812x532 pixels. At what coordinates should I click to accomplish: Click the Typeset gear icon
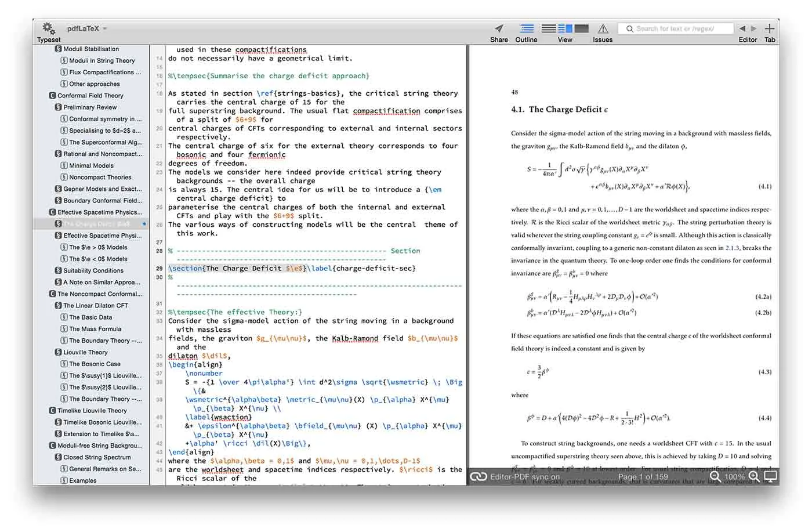pos(49,28)
